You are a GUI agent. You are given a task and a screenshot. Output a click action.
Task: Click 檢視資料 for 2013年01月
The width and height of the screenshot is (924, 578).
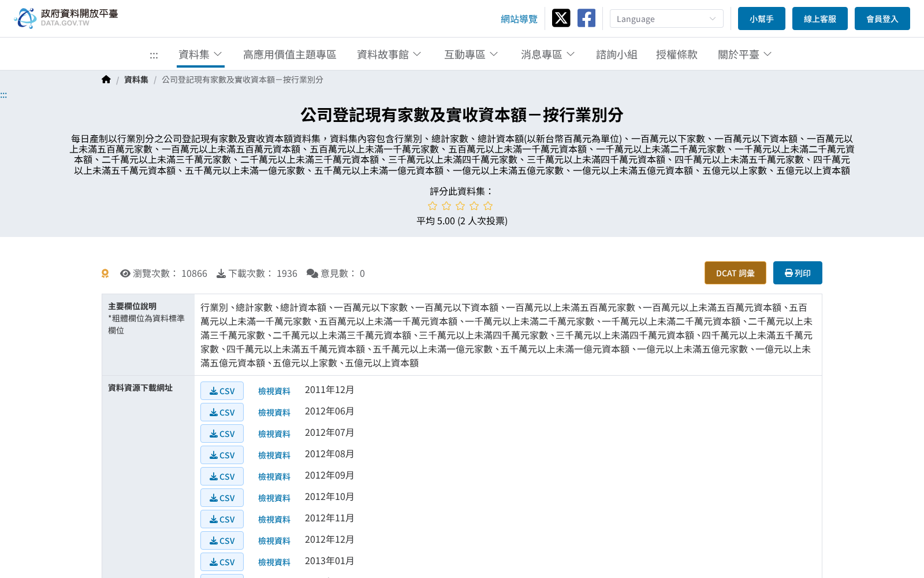(x=274, y=562)
